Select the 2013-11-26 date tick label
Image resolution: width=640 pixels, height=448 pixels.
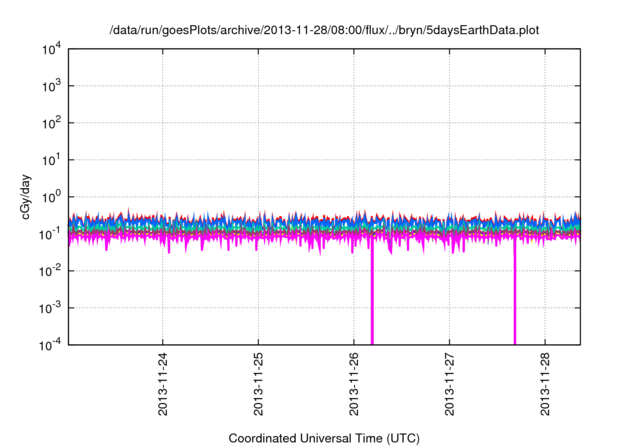(x=354, y=385)
